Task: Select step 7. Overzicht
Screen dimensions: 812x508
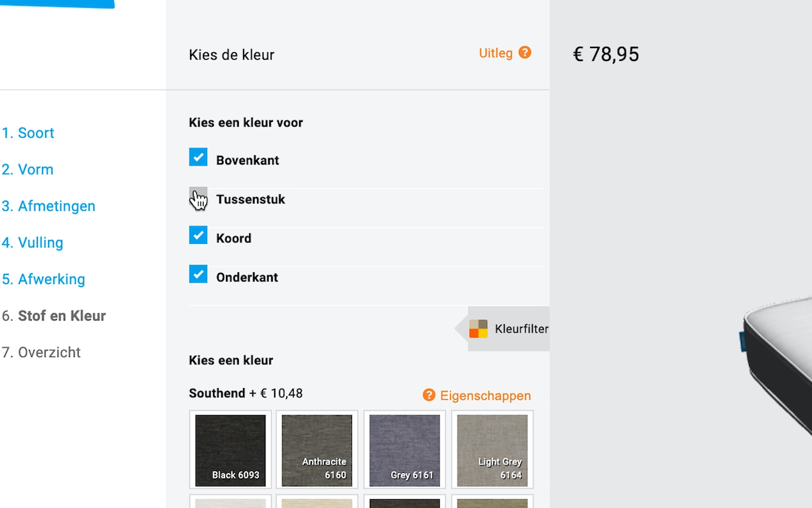Action: (41, 352)
